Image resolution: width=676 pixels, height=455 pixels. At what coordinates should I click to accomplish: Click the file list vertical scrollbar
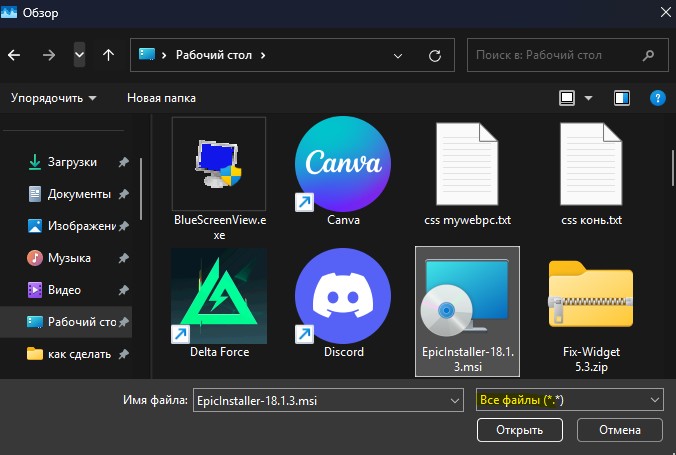pos(673,168)
